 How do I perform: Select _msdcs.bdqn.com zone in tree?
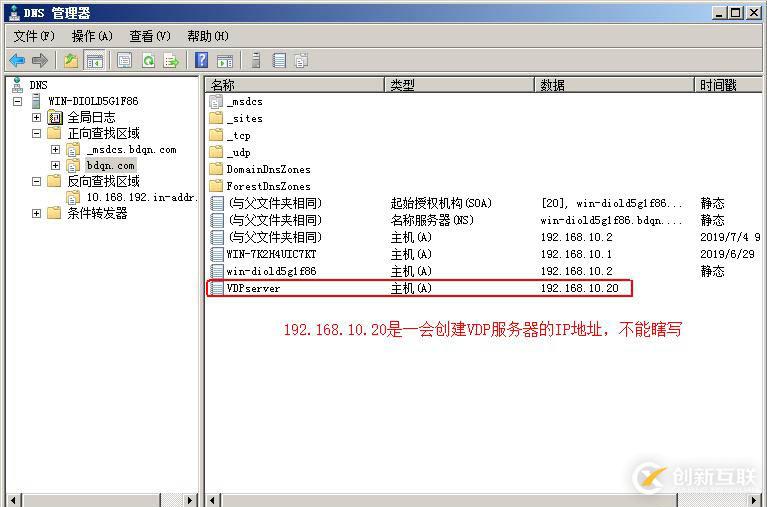point(131,150)
